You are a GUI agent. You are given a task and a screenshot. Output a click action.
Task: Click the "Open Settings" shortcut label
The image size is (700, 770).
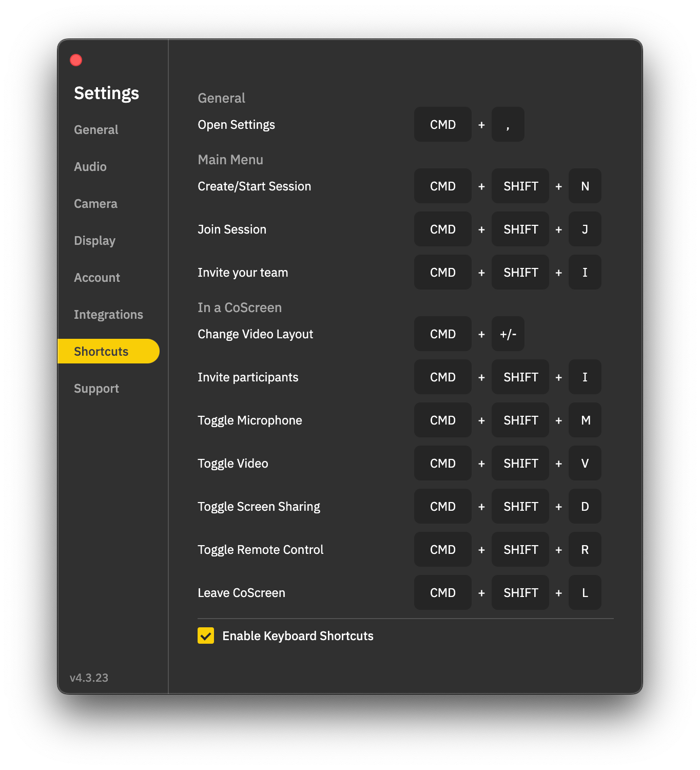[236, 125]
